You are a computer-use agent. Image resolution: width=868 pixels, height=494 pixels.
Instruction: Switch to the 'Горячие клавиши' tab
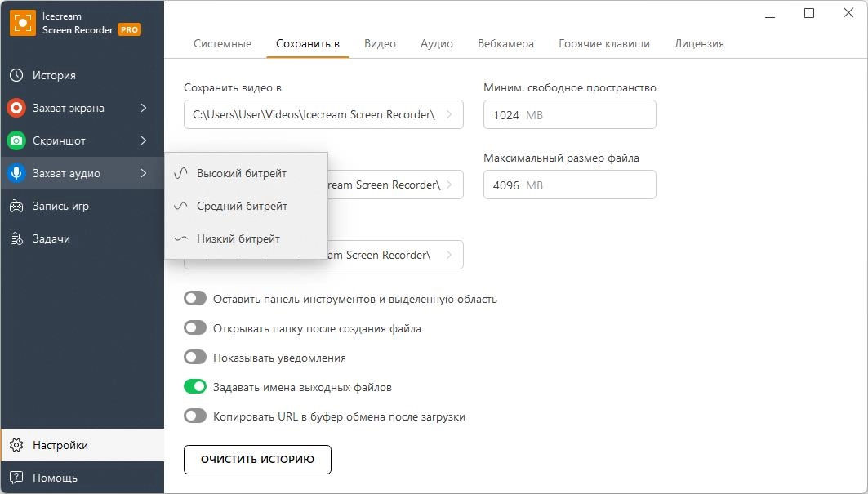604,43
